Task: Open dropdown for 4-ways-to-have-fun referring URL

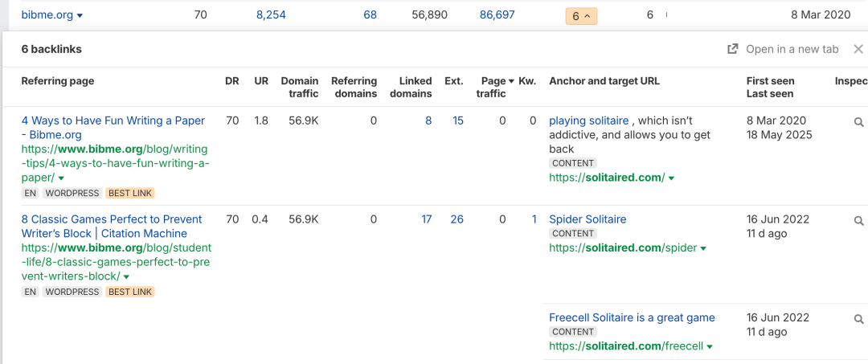Action: pyautogui.click(x=61, y=178)
